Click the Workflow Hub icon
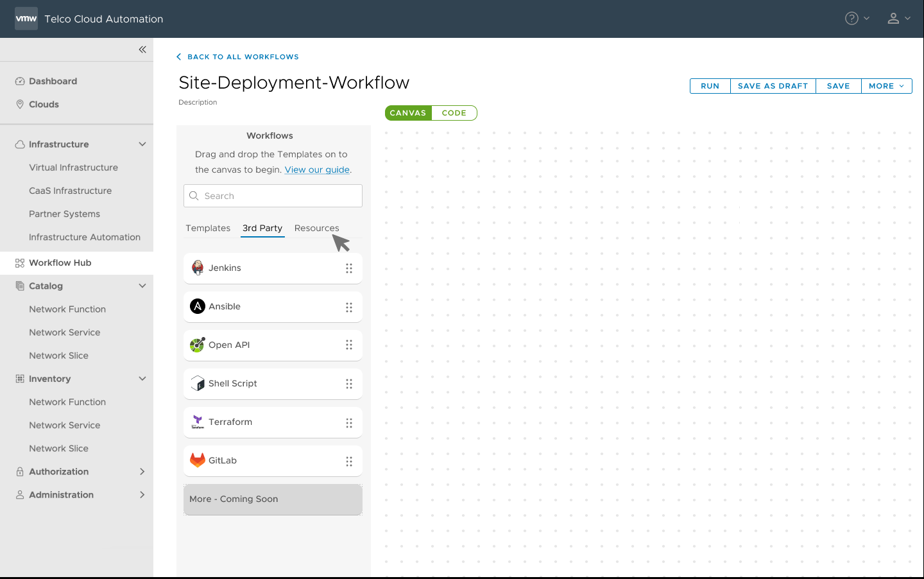 pyautogui.click(x=20, y=263)
